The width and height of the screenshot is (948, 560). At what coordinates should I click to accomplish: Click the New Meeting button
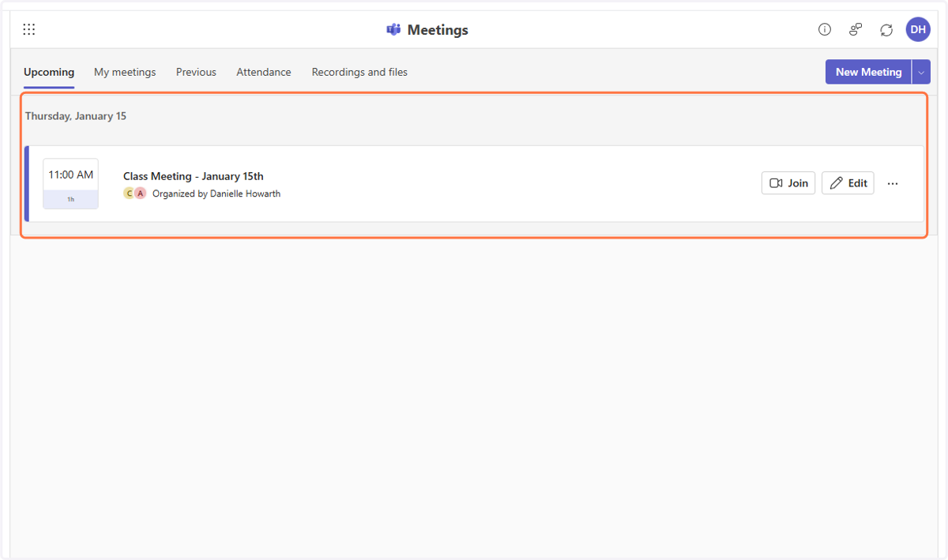(868, 72)
